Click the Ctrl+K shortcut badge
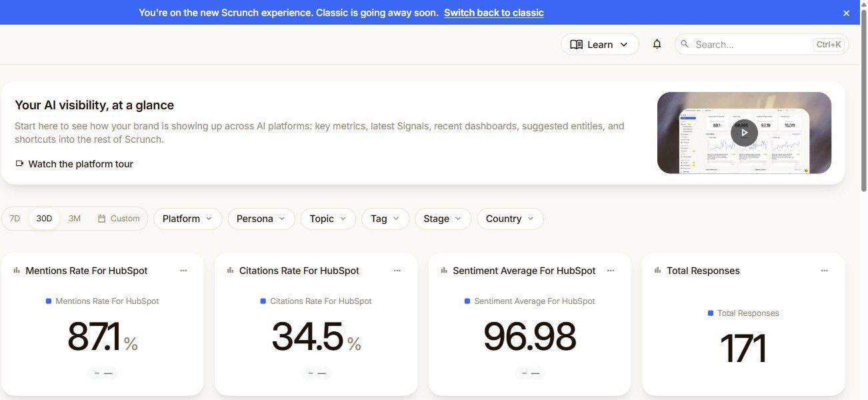868x400 pixels. 829,45
